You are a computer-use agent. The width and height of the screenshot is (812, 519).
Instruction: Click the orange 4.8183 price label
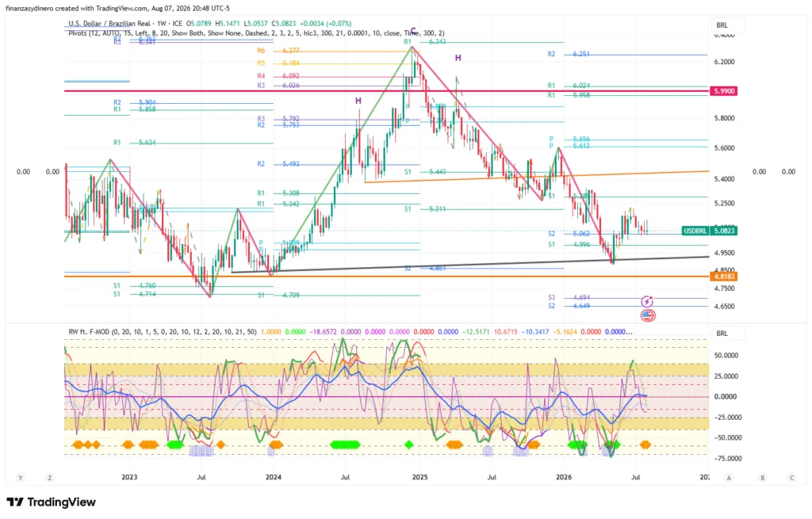tap(724, 277)
